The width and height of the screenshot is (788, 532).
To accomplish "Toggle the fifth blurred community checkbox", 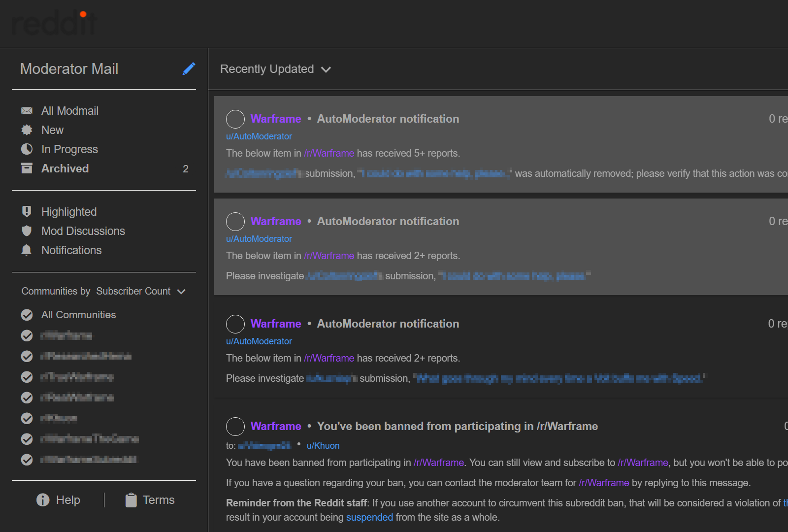I will tap(27, 418).
